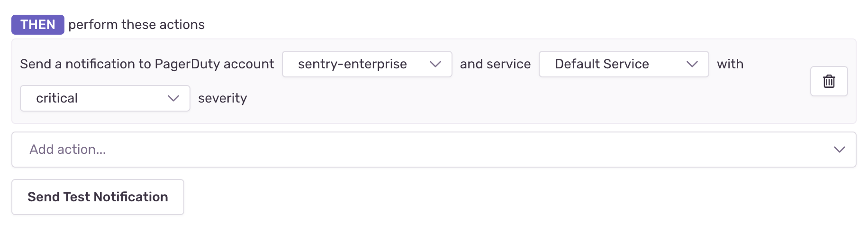Open the Add action selector

coord(434,150)
